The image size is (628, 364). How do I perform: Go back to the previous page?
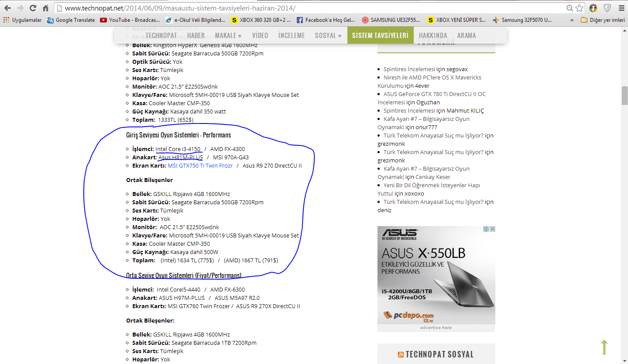pyautogui.click(x=7, y=8)
